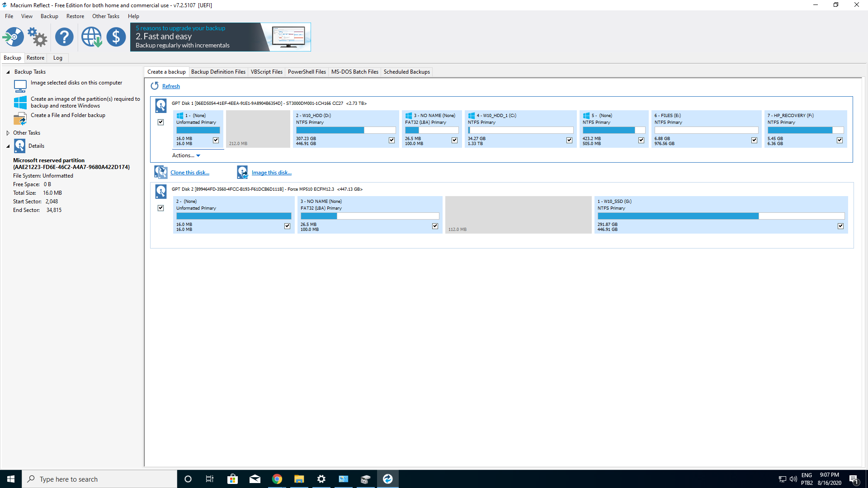Open Task View on taskbar
The width and height of the screenshot is (868, 488).
coord(210,479)
